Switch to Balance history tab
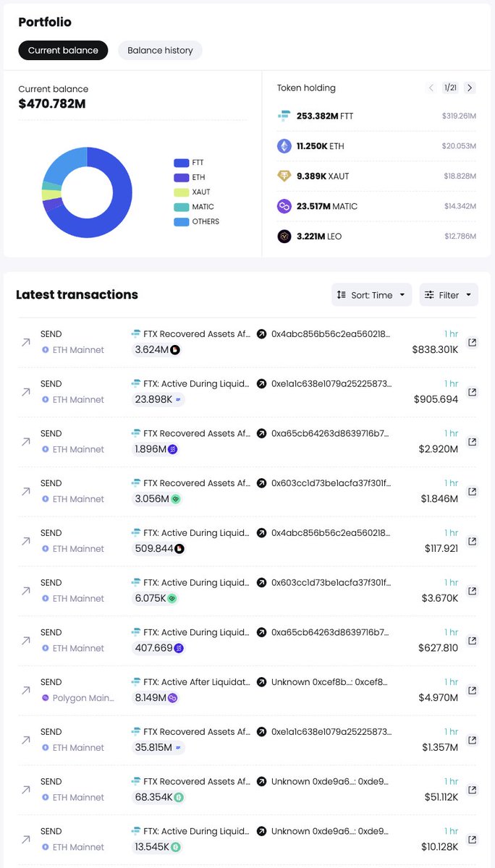Screen dimensions: 495x868 160,50
